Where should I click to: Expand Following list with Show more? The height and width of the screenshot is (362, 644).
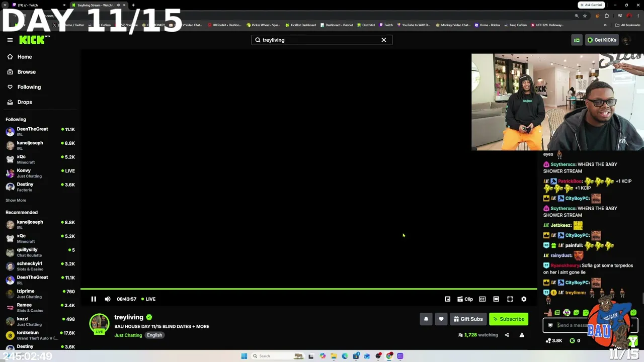16,200
